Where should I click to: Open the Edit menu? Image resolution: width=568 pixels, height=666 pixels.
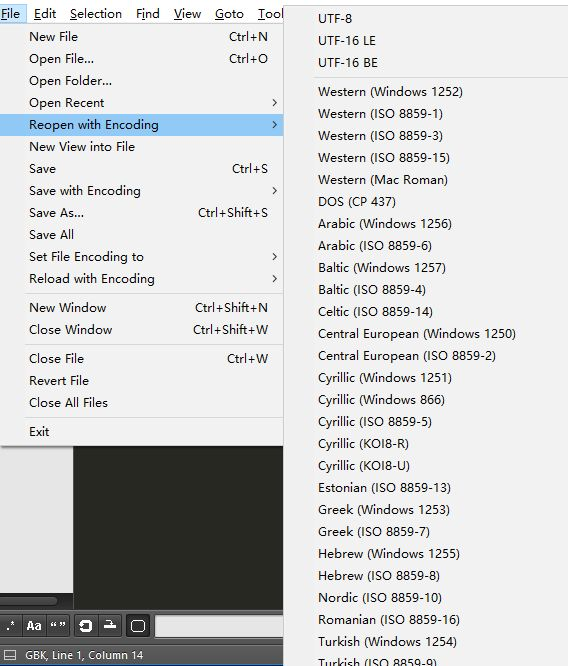click(x=45, y=14)
